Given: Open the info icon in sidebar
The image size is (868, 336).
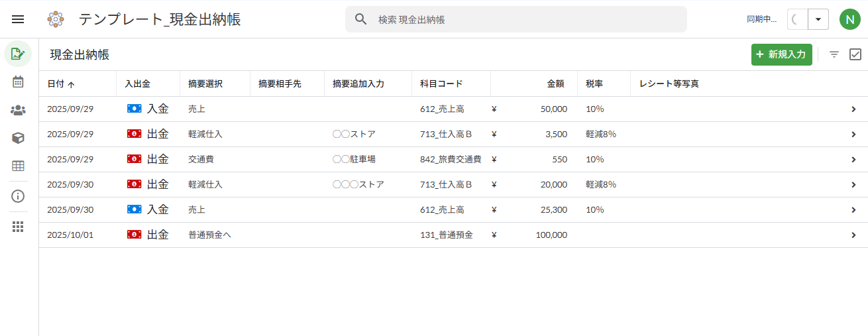Looking at the screenshot, I should point(18,196).
